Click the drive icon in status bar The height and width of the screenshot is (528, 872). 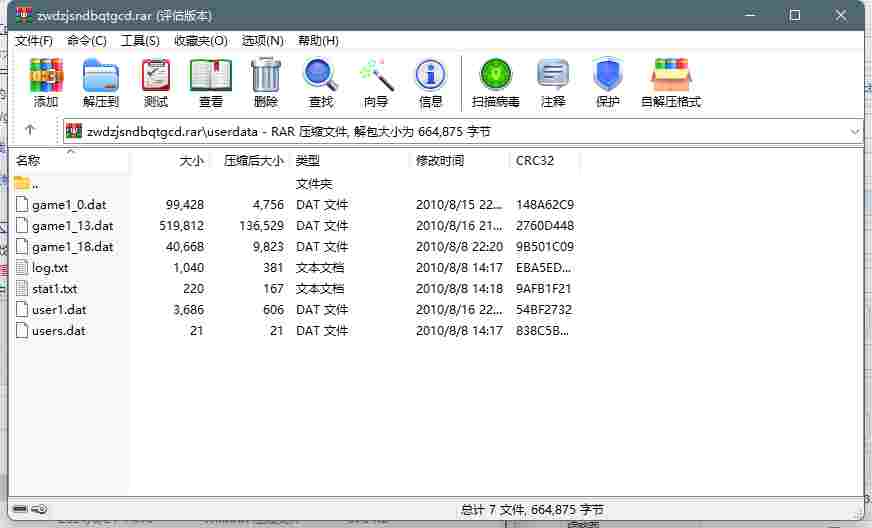(20, 509)
